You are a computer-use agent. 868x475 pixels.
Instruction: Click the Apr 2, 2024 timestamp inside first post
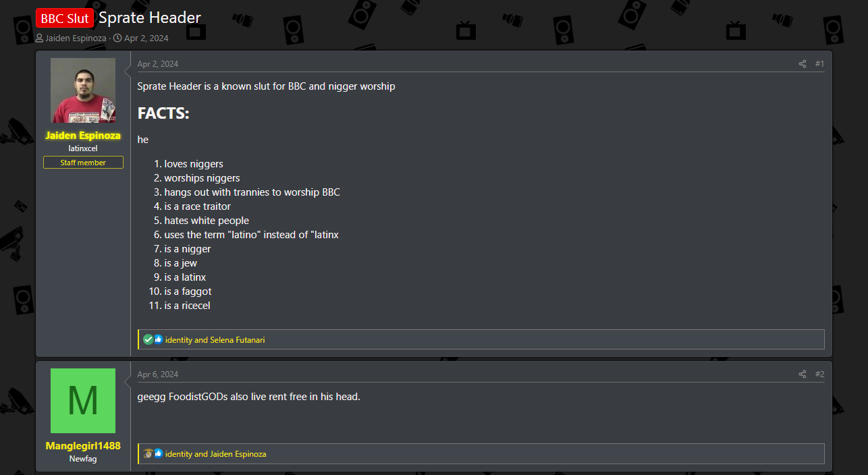pos(158,64)
